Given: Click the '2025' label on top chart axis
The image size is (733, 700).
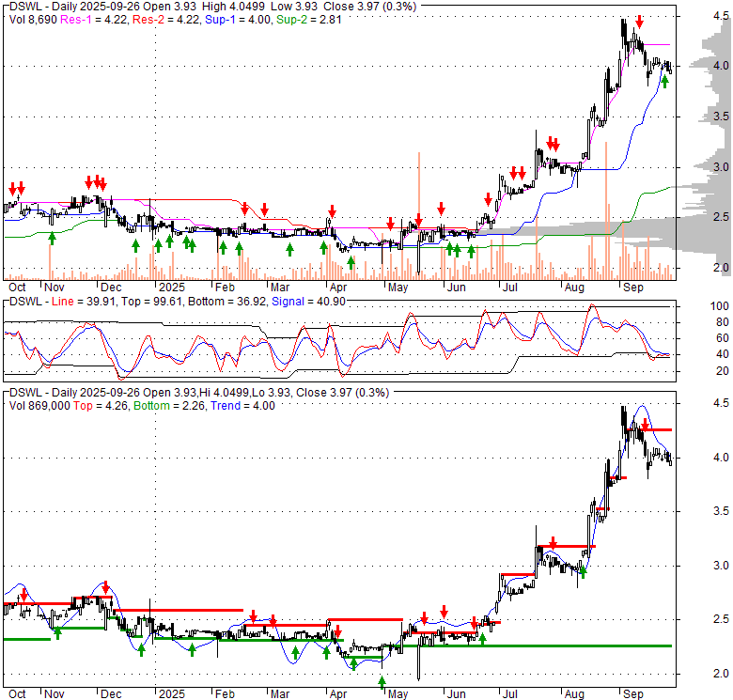Looking at the screenshot, I should pyautogui.click(x=172, y=288).
